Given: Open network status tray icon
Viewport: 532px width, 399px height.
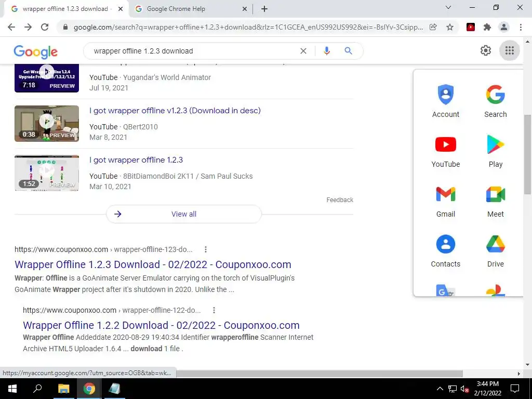Looking at the screenshot, I should [453, 389].
